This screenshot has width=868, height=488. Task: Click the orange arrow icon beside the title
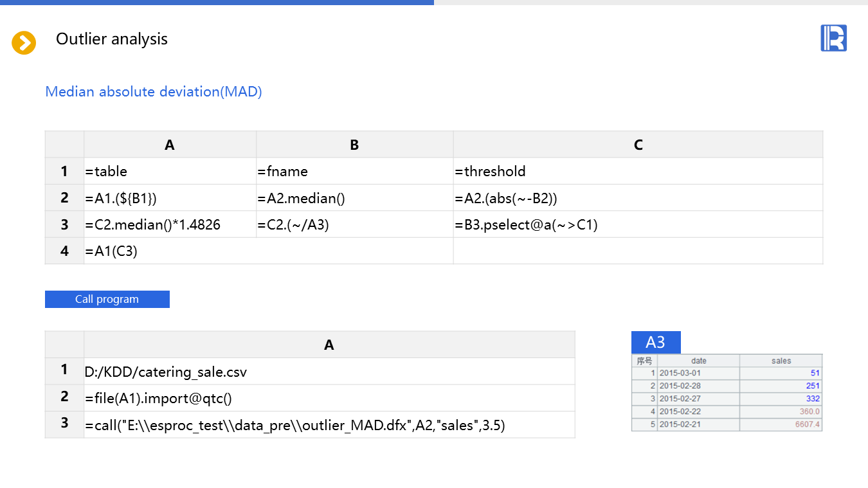[x=24, y=43]
